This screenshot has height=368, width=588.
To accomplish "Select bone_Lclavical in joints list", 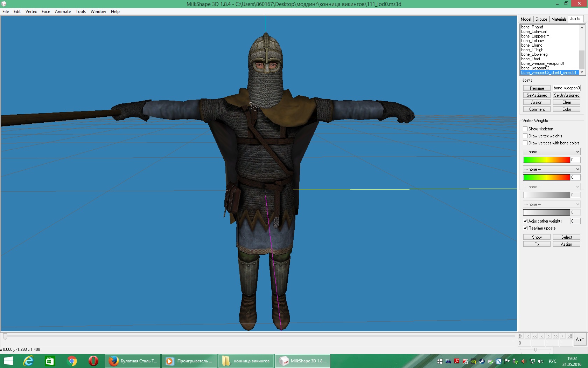I will coord(549,32).
